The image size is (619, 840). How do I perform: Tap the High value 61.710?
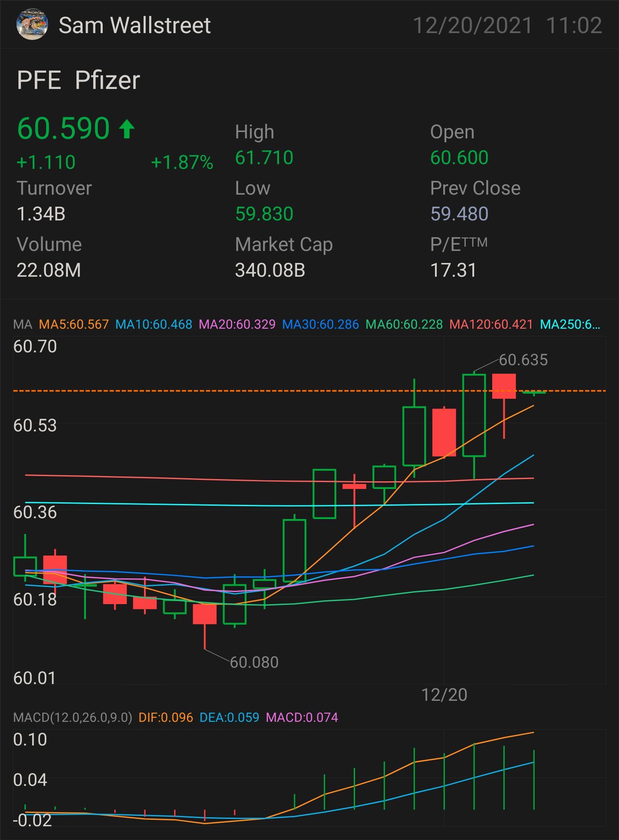coord(264,158)
